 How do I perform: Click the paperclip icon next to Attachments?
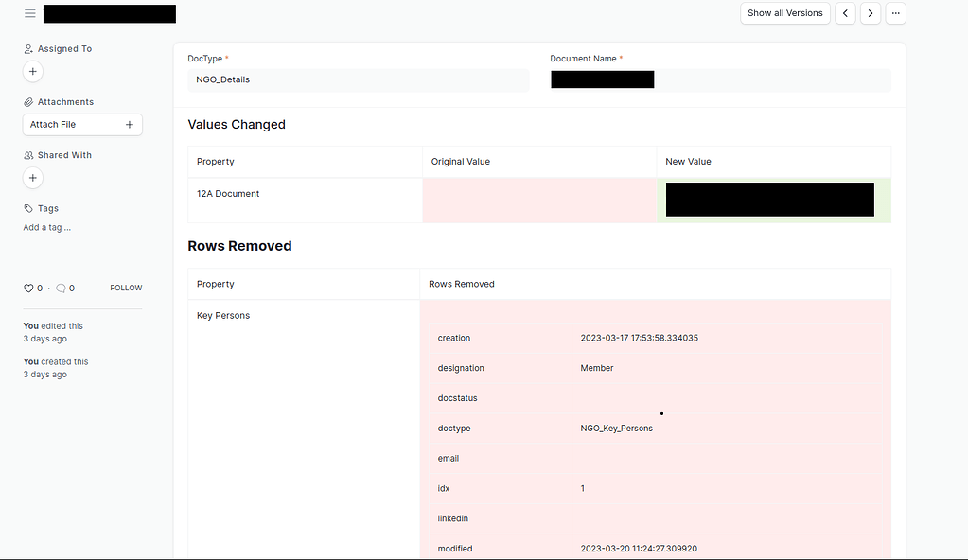[x=26, y=101]
